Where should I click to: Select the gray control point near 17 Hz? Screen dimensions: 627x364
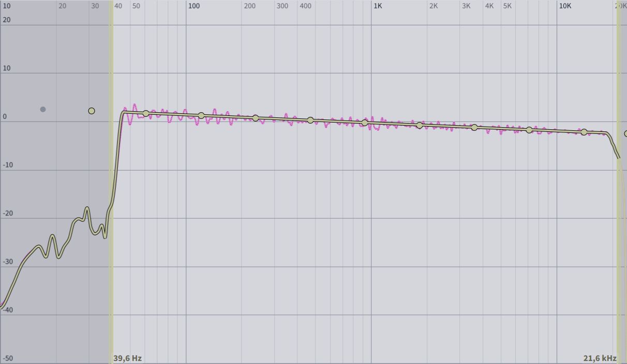pos(43,109)
